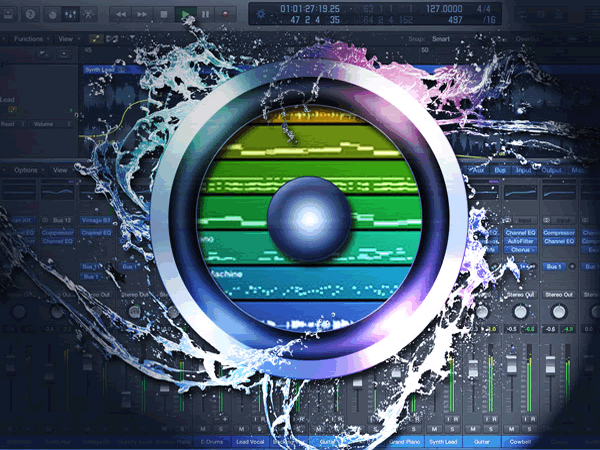Toggle stereo format icon on Cowbell strip
Image resolution: width=600 pixels, height=450 pixels.
(x=546, y=220)
